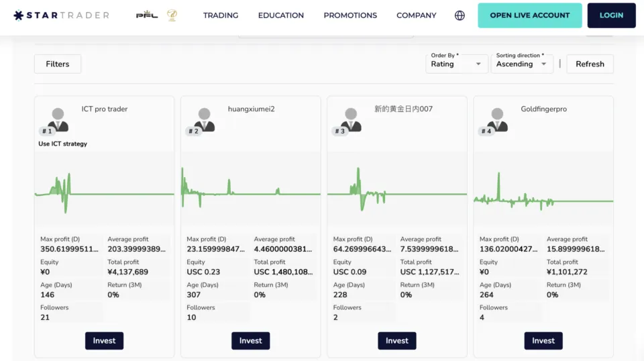Click ICT pro trader avatar icon
Image resolution: width=644 pixels, height=361 pixels.
[58, 119]
